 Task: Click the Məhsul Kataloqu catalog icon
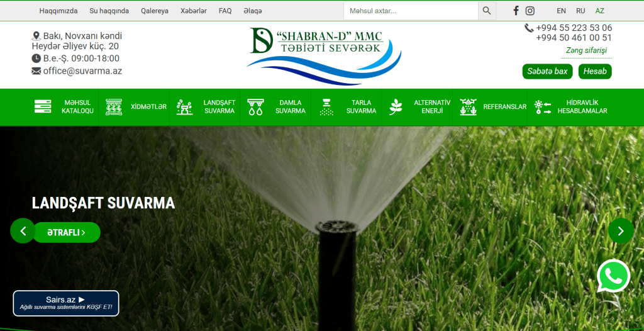(x=43, y=106)
